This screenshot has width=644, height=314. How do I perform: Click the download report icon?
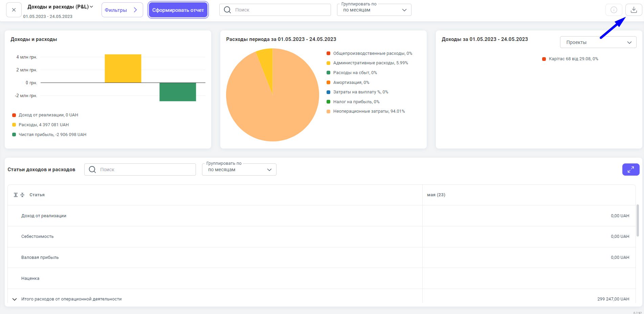634,10
